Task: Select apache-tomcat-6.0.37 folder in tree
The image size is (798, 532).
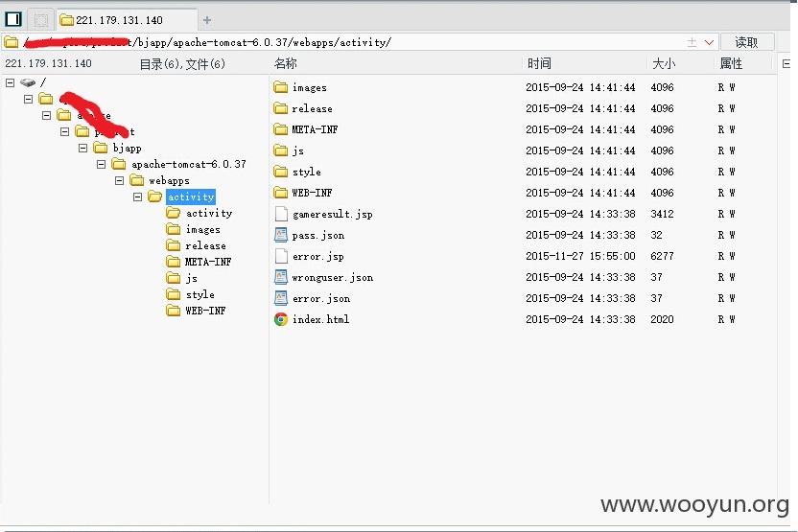Action: click(189, 164)
